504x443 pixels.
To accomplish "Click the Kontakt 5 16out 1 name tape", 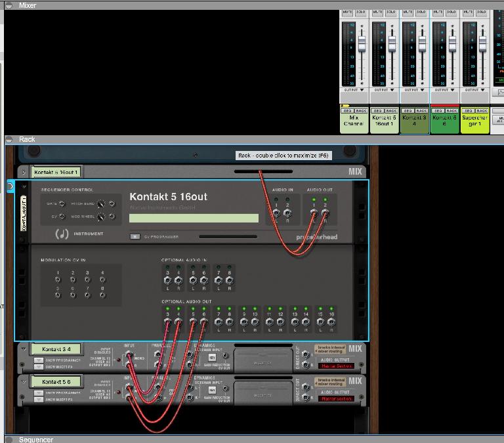I will [x=56, y=173].
